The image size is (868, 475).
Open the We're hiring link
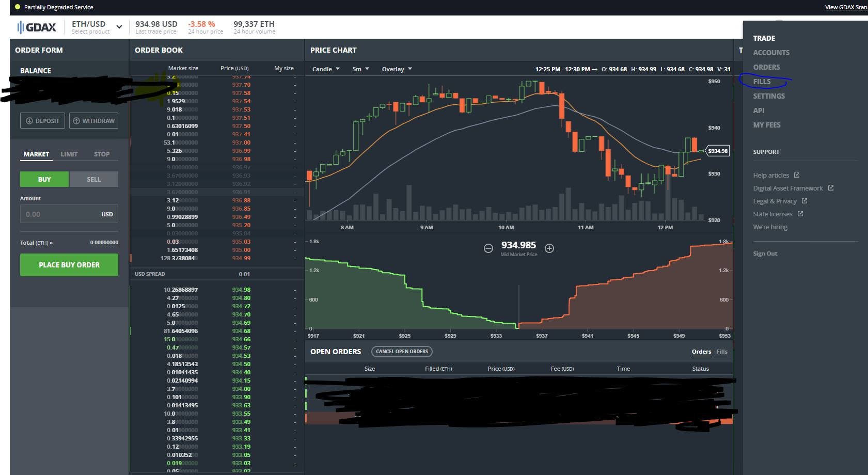(x=770, y=227)
